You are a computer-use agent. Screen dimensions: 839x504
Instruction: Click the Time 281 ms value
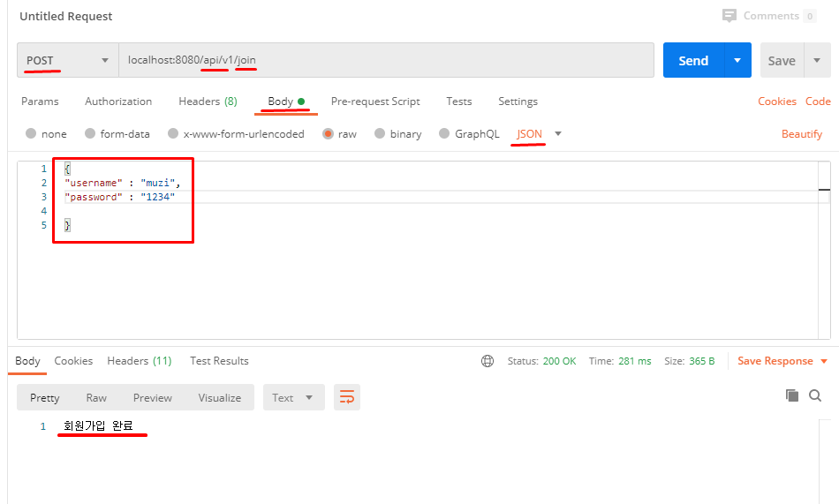[635, 361]
